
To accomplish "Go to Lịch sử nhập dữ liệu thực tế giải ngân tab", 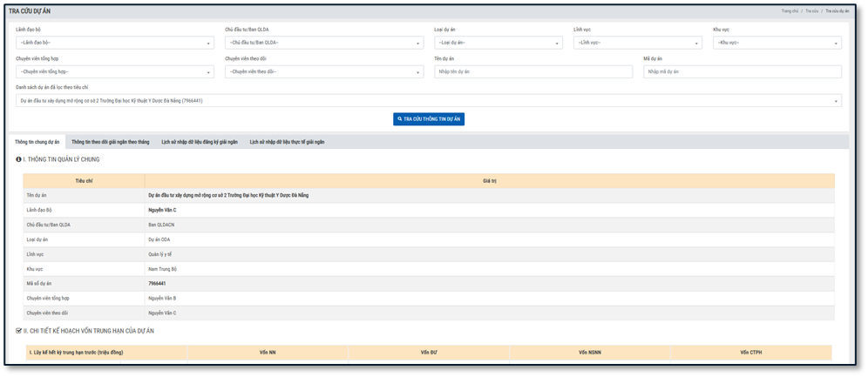I will click(287, 142).
